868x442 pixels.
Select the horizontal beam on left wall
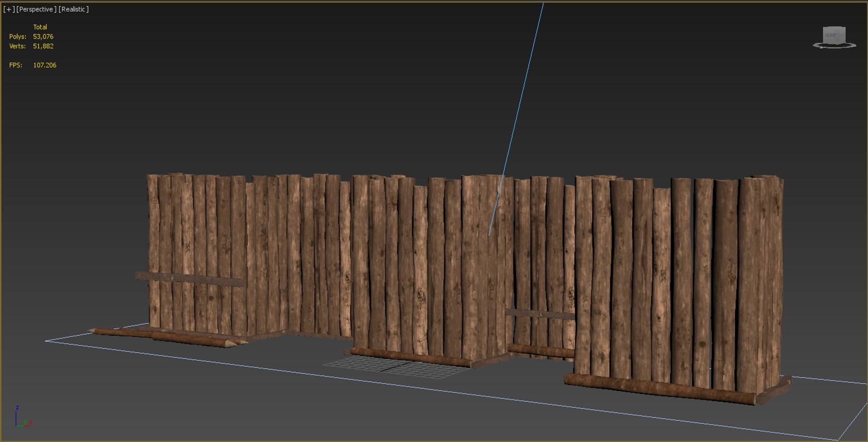[190, 279]
